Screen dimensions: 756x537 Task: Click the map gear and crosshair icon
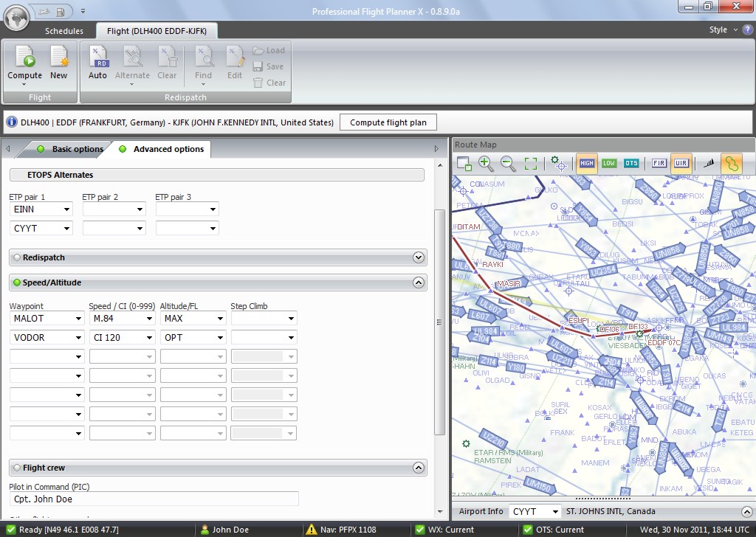558,163
